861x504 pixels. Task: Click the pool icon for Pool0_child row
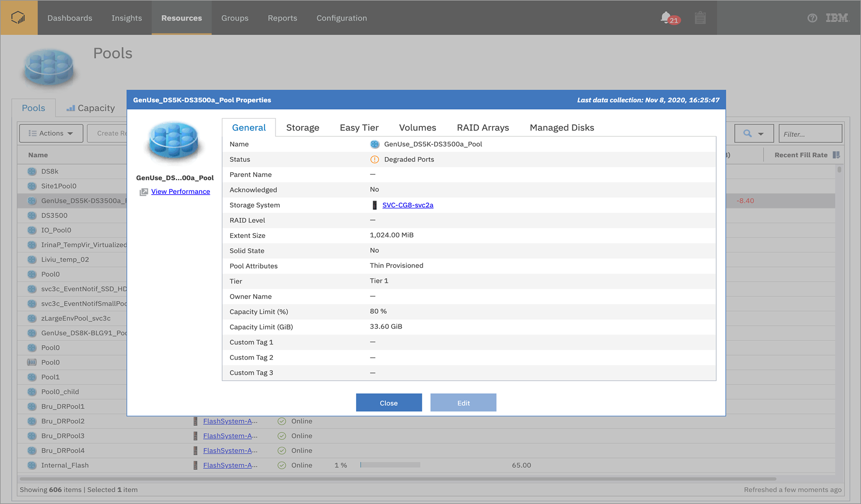click(x=32, y=392)
